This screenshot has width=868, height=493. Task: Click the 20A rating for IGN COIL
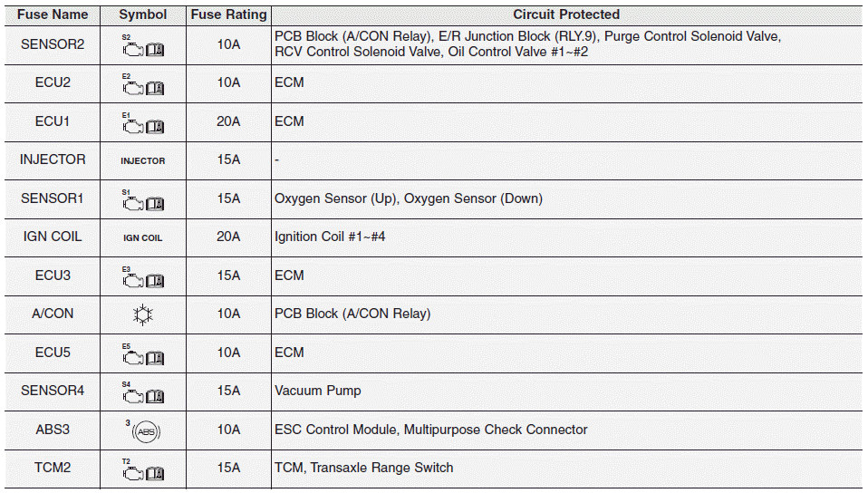pos(228,237)
